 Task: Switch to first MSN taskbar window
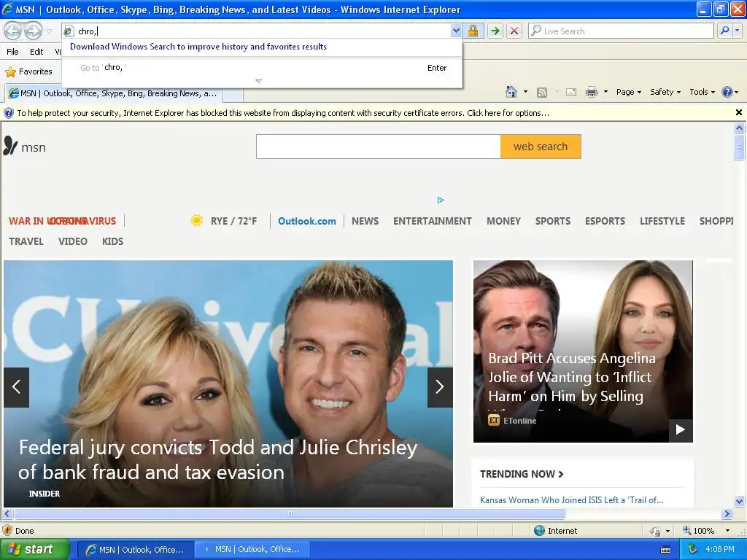[x=135, y=550]
